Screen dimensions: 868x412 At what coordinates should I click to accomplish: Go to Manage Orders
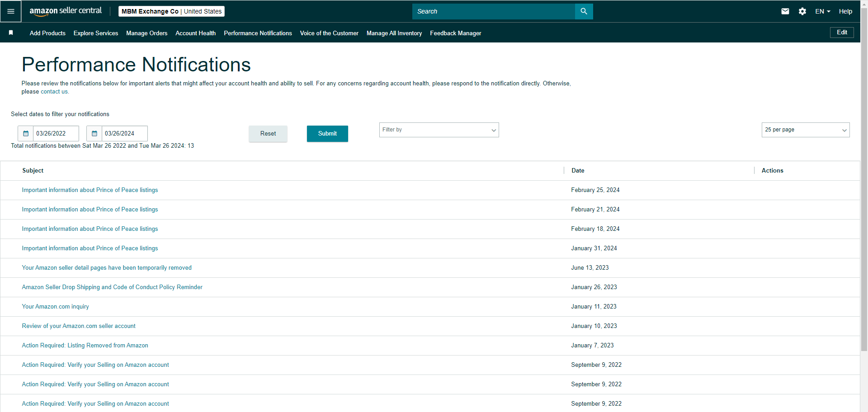point(147,33)
